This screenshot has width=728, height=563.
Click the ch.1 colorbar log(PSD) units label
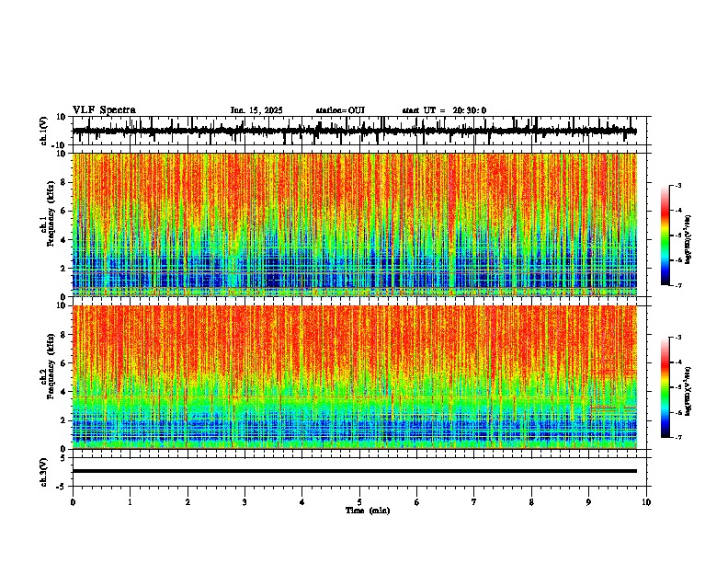(x=688, y=240)
